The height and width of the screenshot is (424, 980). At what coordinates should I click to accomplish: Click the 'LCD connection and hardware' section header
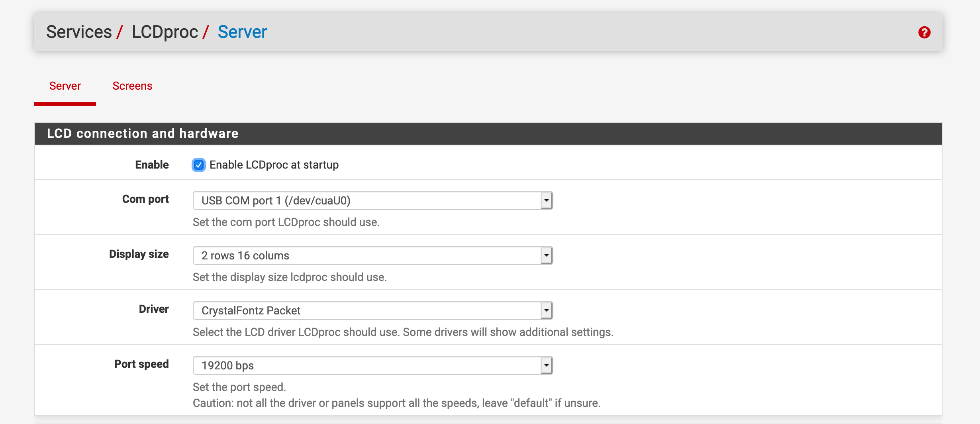[x=488, y=133]
